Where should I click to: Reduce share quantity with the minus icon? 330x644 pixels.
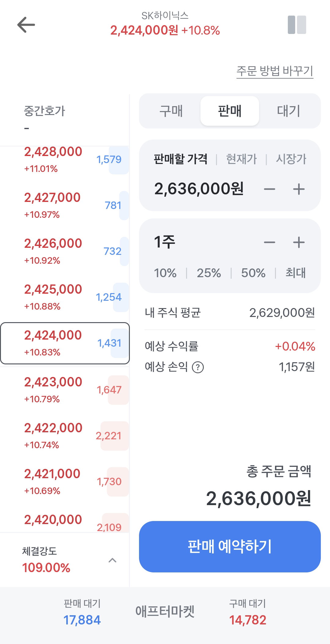point(269,243)
